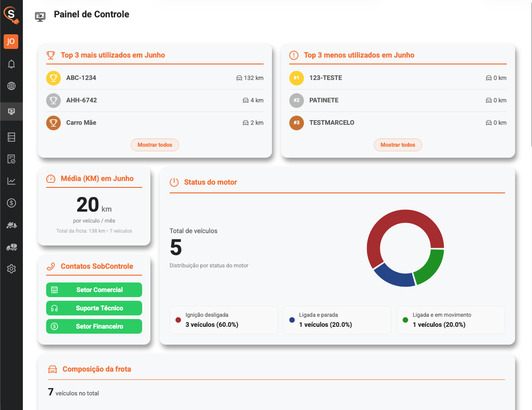Select the TESTMARCELO vehicle row
This screenshot has height=410, width=532.
click(x=398, y=123)
